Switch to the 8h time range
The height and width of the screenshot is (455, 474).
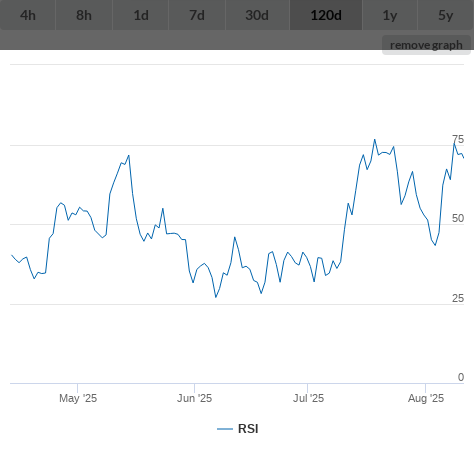pos(84,15)
